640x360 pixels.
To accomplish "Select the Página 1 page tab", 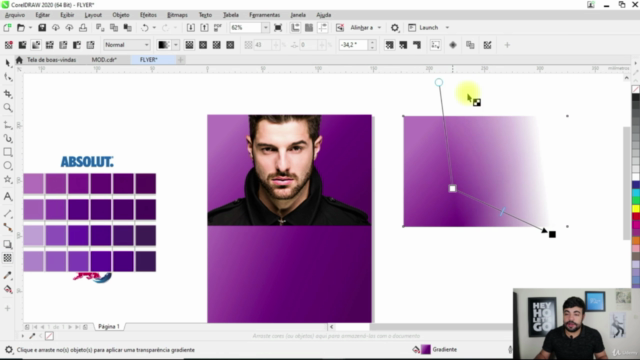I will 109,327.
